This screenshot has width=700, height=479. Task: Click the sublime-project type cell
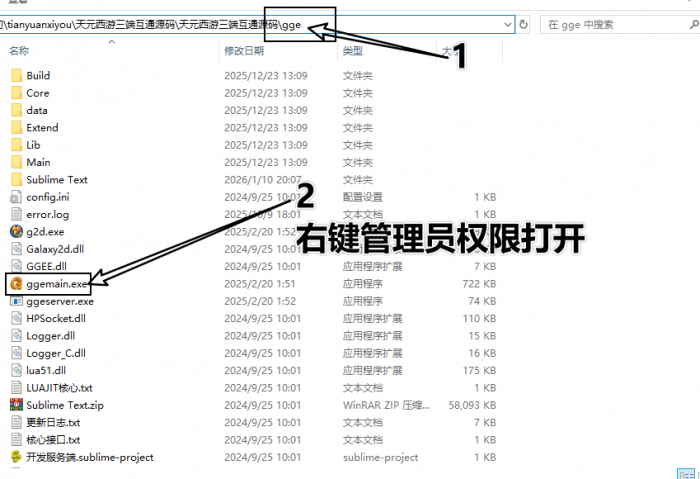coord(381,458)
